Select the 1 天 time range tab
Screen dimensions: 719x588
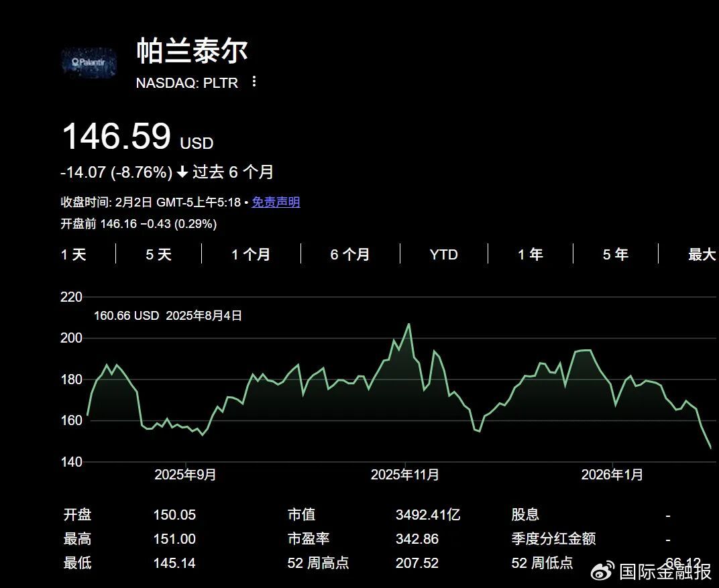73,254
